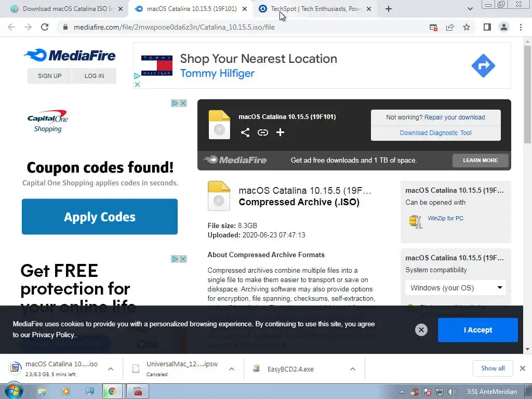The image size is (532, 399).
Task: Open AdChoices info on the Capital One ad
Action: 175,103
